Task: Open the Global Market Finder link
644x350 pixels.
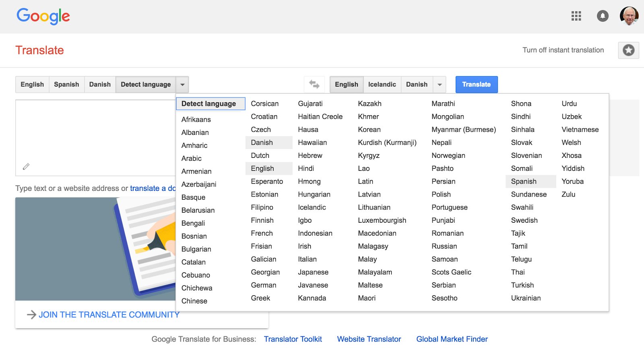Action: 452,339
